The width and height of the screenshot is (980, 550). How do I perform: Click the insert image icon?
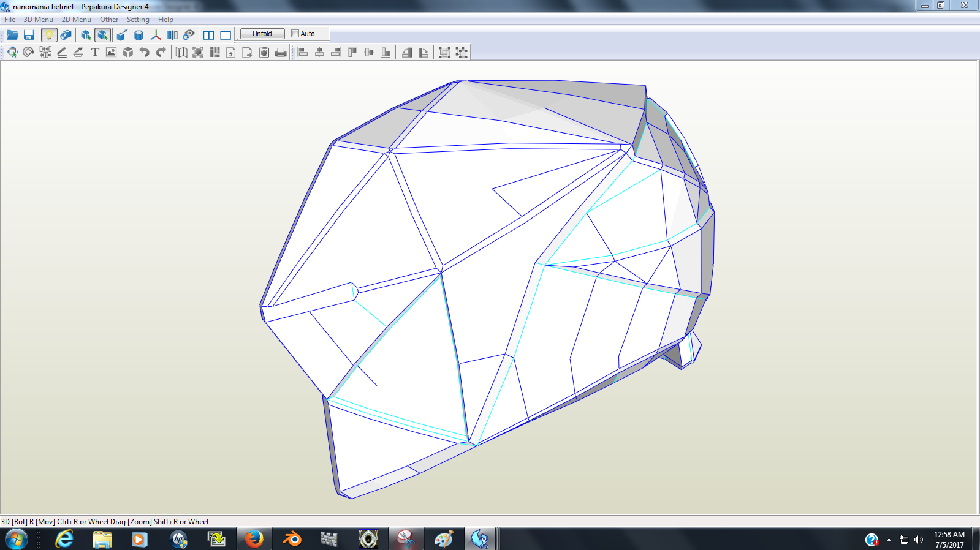tap(111, 52)
